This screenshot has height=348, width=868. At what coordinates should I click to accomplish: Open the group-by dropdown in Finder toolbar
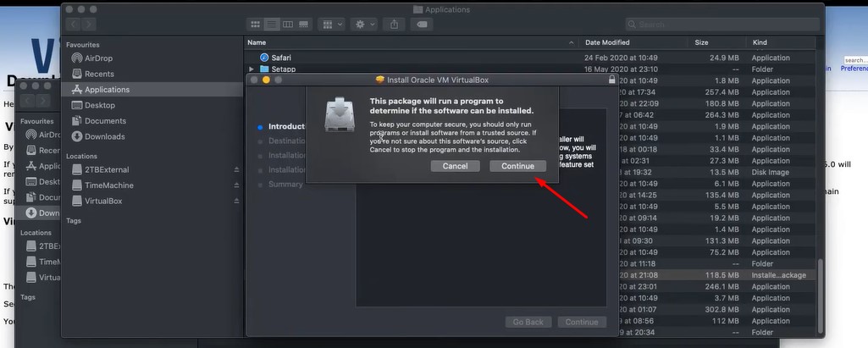point(331,25)
